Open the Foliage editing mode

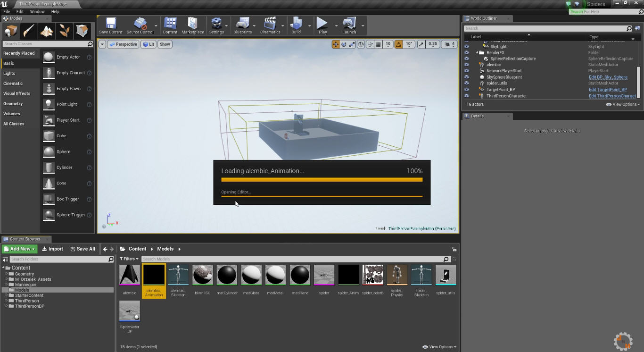pyautogui.click(x=65, y=31)
